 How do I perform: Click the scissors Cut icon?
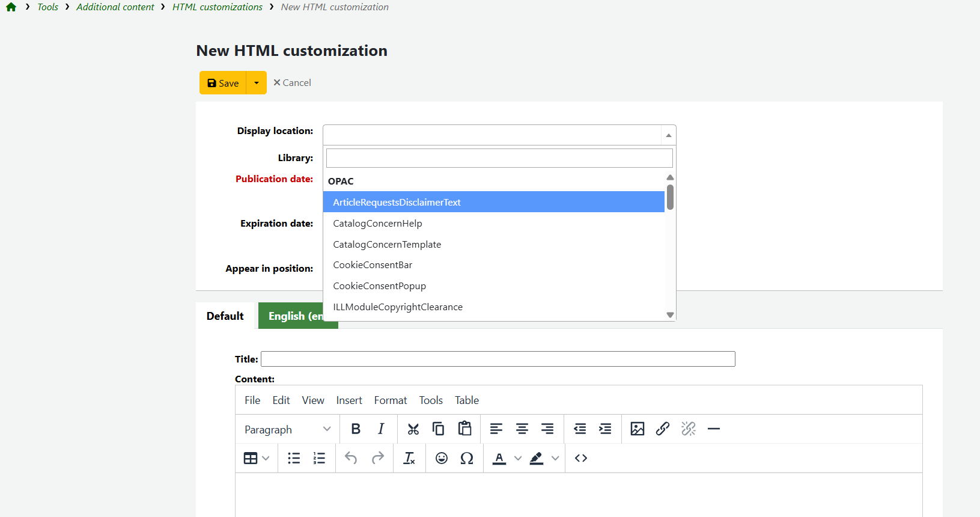pos(413,429)
